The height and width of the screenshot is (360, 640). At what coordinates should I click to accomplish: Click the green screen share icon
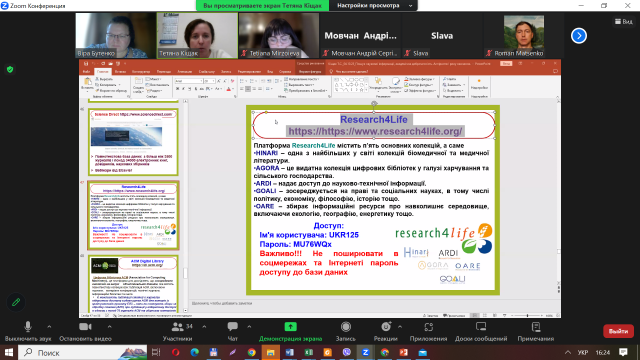coord(291,327)
